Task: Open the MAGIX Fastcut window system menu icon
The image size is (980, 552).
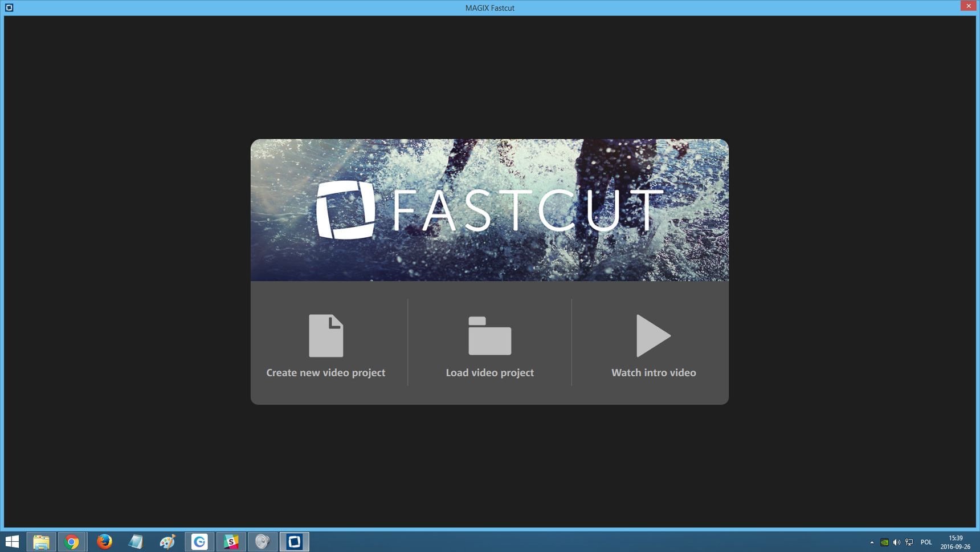Action: point(9,7)
